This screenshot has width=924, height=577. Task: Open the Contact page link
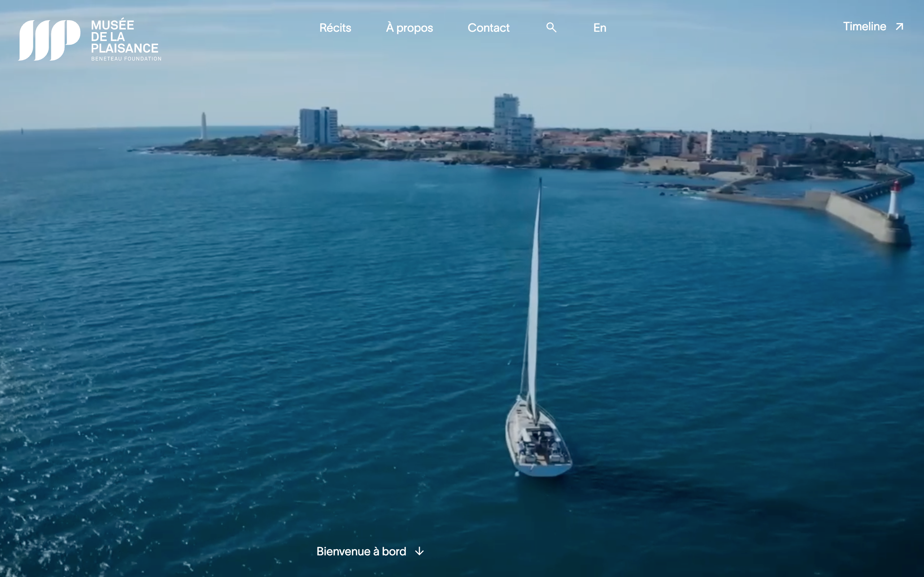pyautogui.click(x=488, y=28)
